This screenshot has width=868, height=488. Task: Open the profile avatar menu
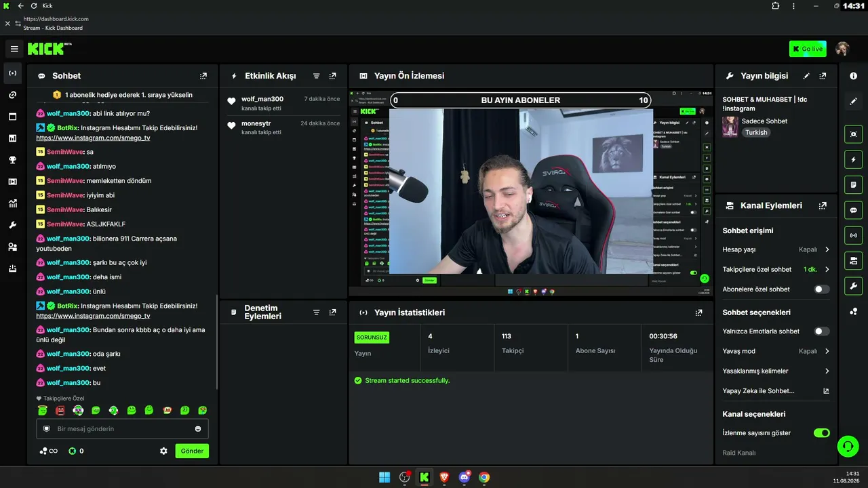point(842,49)
